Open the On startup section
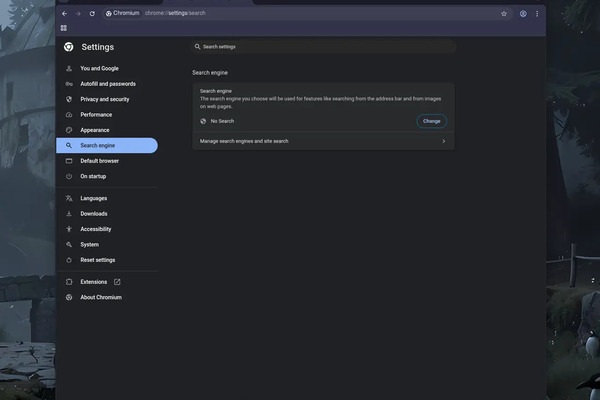This screenshot has height=400, width=600. click(93, 176)
